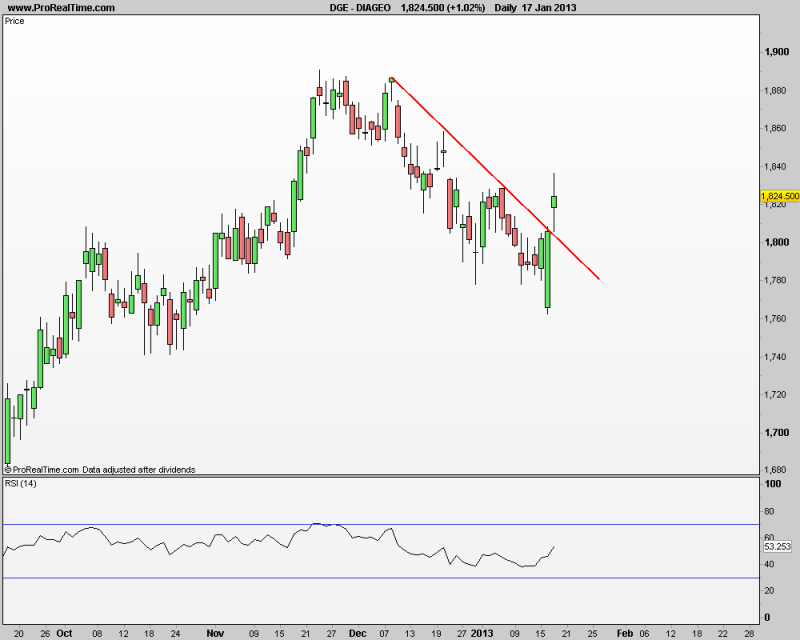Click the www.ProRealTime.com link in header
Viewport: 800px width, 640px height.
click(x=60, y=7)
